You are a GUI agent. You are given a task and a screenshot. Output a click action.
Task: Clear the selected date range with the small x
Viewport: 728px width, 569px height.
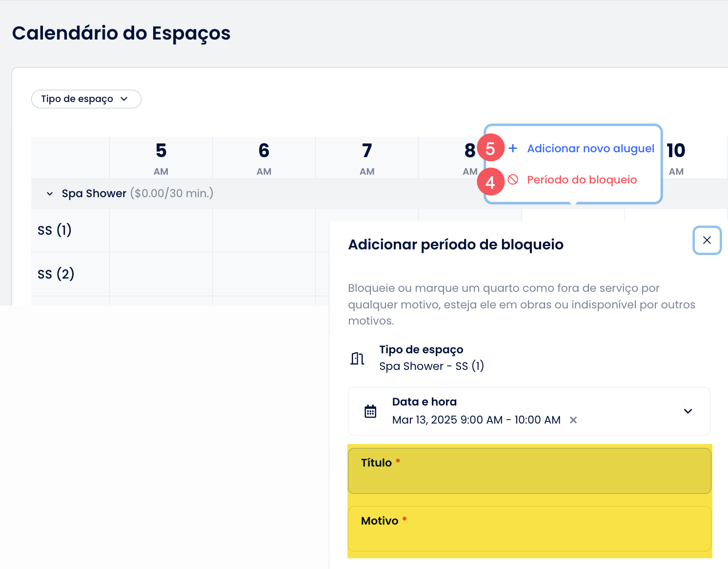pyautogui.click(x=573, y=420)
